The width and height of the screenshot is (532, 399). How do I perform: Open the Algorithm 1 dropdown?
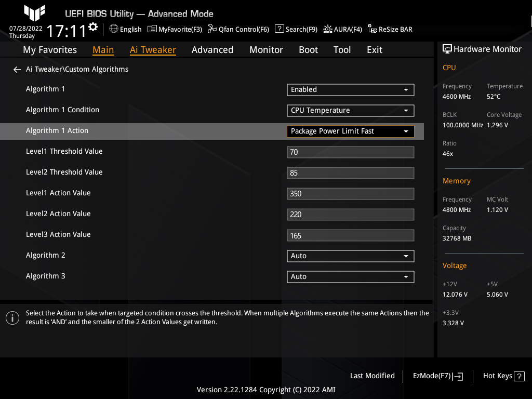(351, 89)
